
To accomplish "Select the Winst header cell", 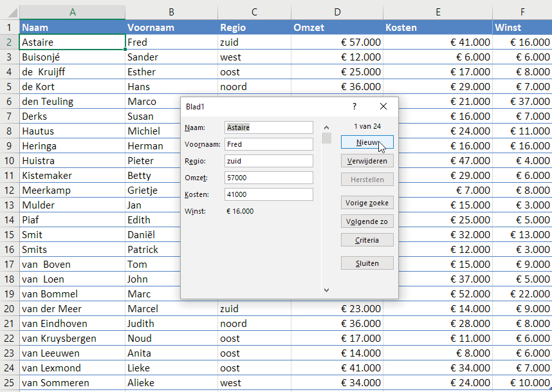I will tap(522, 28).
